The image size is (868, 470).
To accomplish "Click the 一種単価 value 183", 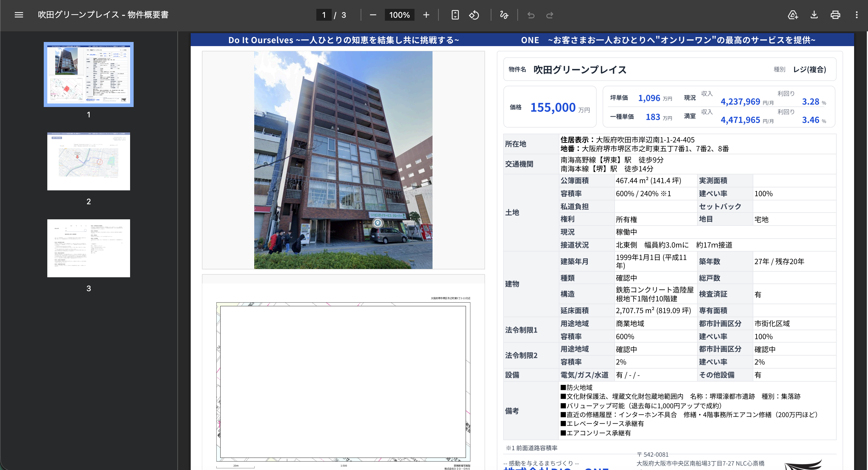I will pos(653,117).
